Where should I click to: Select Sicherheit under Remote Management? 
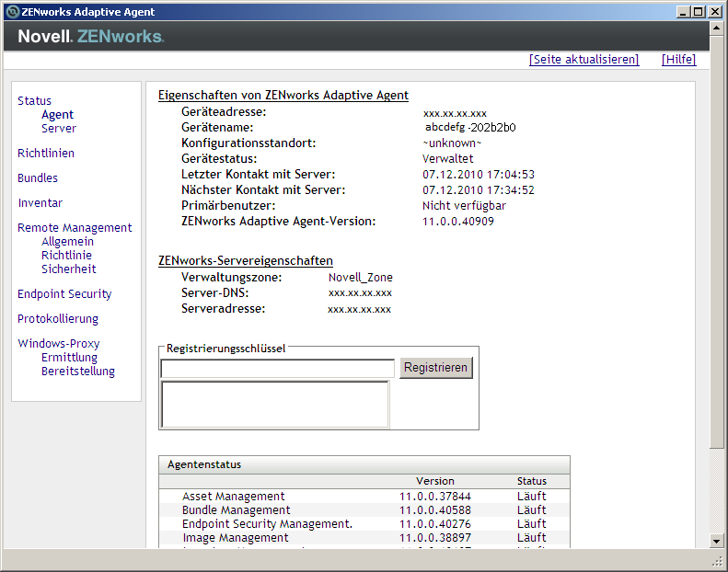click(69, 269)
